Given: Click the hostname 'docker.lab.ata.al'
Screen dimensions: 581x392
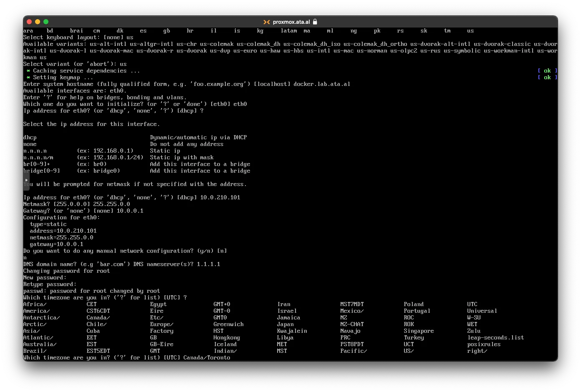Looking at the screenshot, I should (322, 84).
